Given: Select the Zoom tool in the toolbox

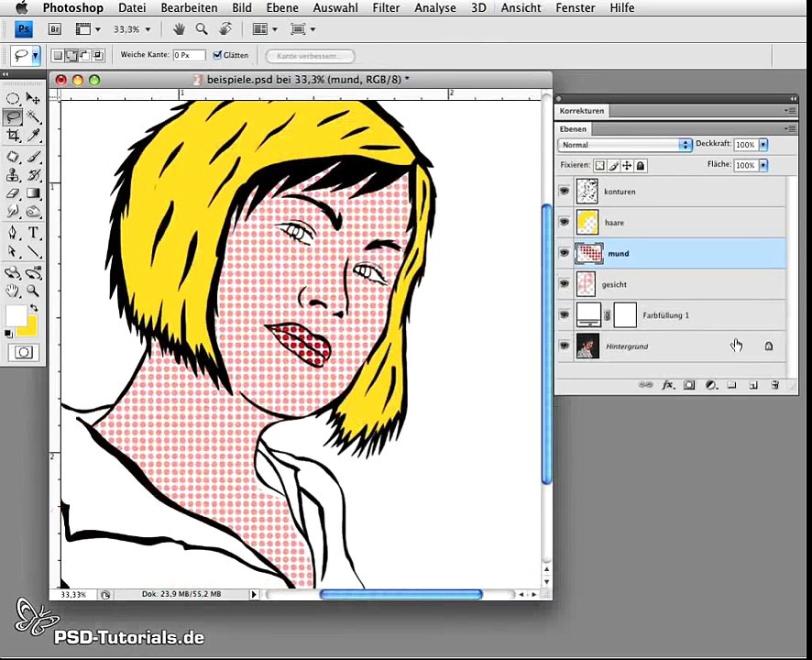Looking at the screenshot, I should pyautogui.click(x=33, y=291).
